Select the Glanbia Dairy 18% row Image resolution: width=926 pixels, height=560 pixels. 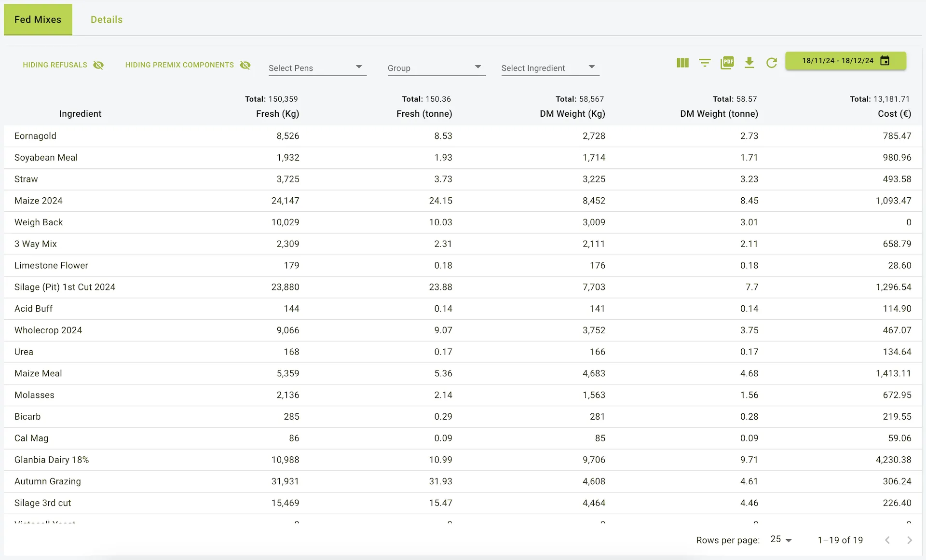click(52, 460)
